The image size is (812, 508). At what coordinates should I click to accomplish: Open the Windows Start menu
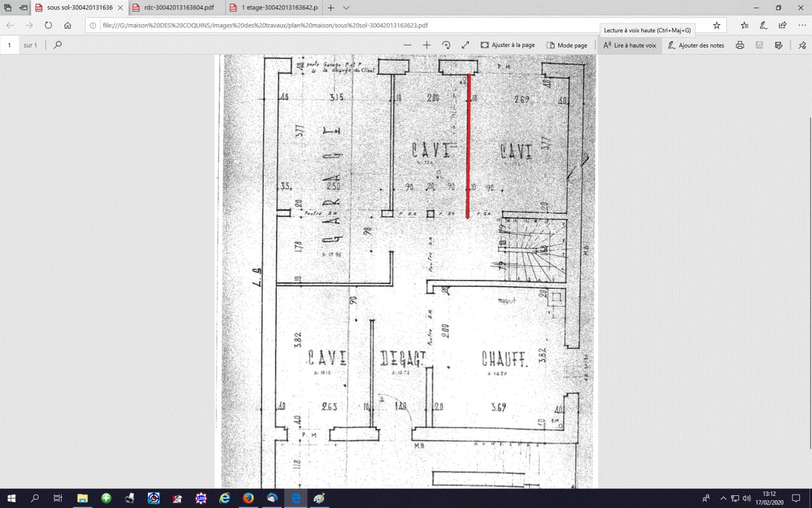click(13, 498)
